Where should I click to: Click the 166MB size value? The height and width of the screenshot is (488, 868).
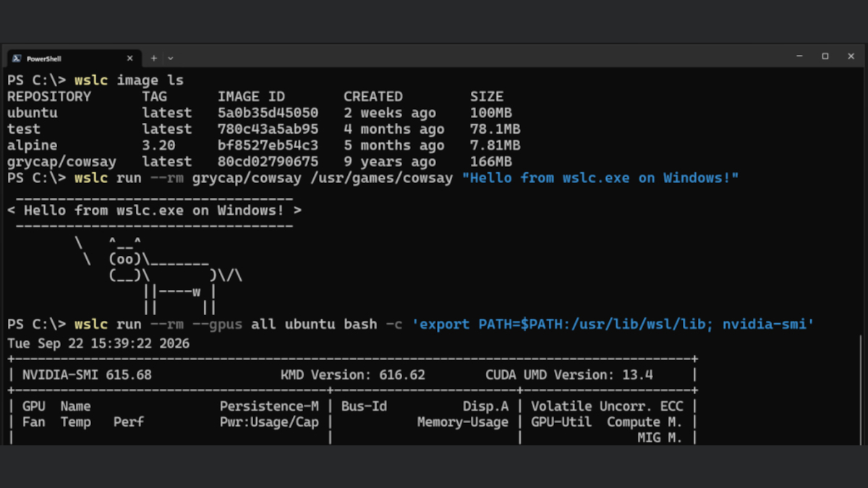click(x=491, y=162)
